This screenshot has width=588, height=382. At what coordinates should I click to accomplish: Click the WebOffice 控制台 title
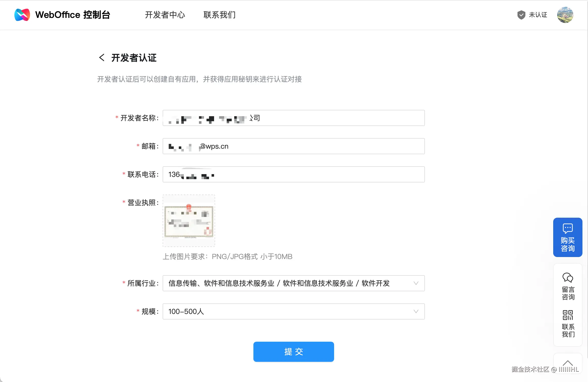73,15
